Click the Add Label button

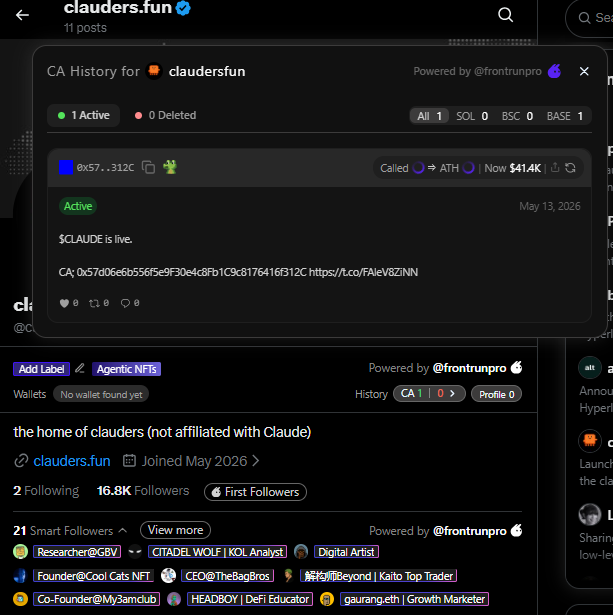pyautogui.click(x=42, y=369)
